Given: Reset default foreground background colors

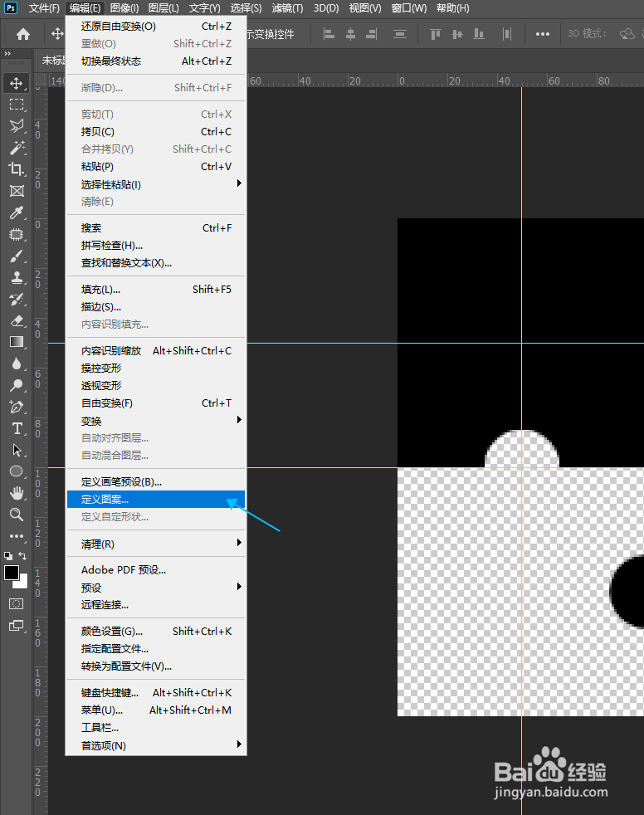Looking at the screenshot, I should point(8,555).
